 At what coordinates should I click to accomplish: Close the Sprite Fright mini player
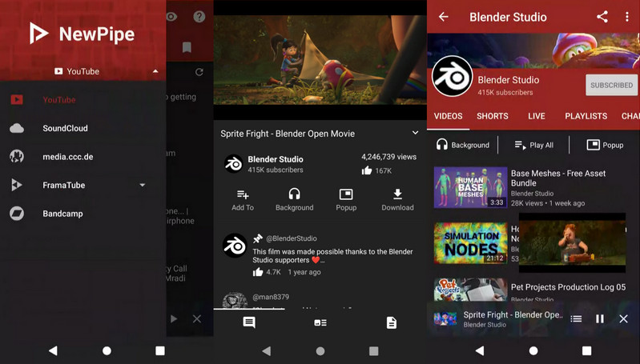pos(623,318)
